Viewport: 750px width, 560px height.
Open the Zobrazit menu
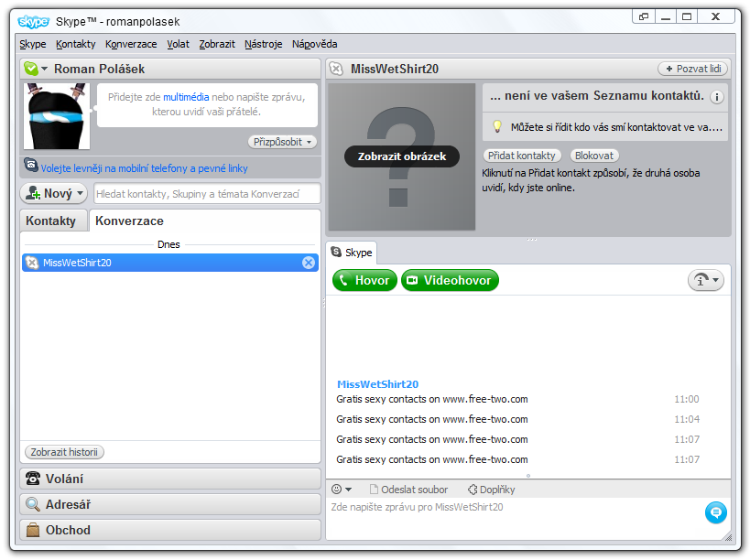click(217, 44)
